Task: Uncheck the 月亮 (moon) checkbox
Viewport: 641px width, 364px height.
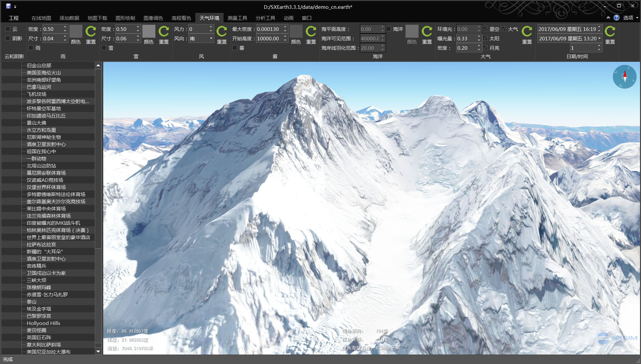Action: pos(485,48)
